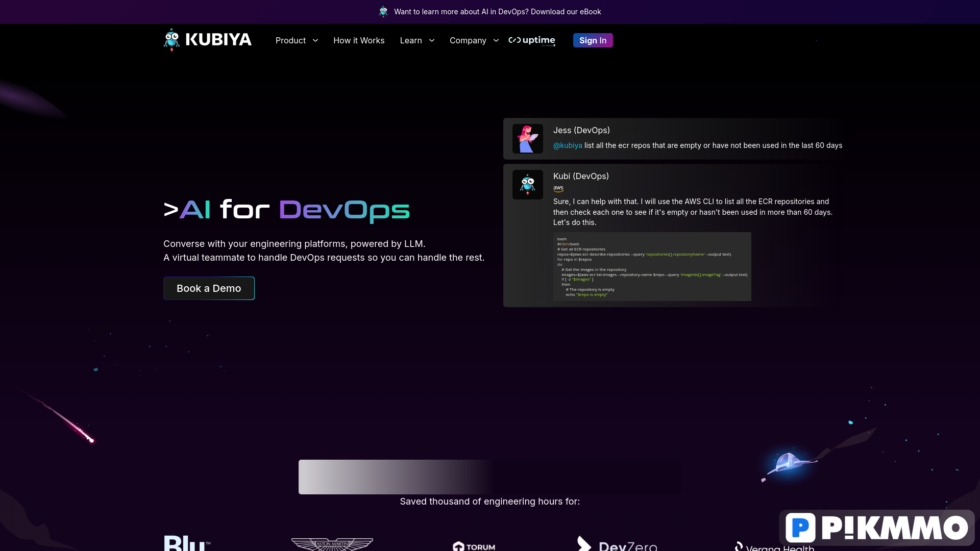Open the uptime logo link
This screenshot has height=551, width=980.
pos(532,40)
